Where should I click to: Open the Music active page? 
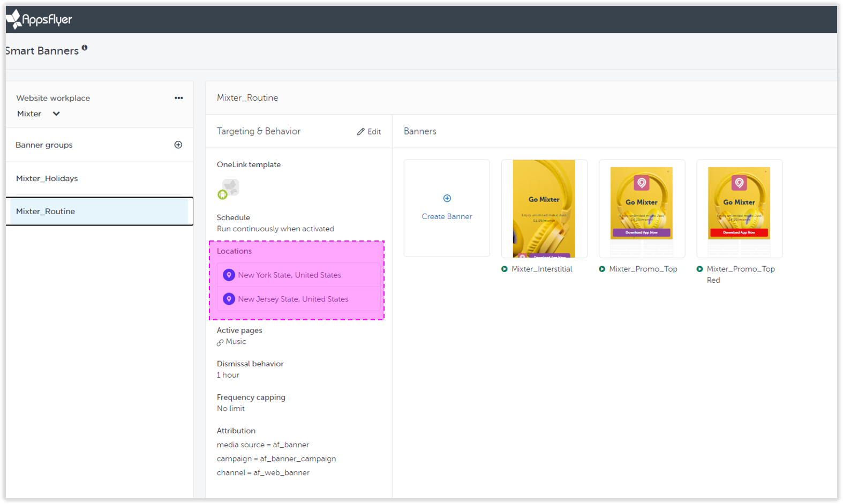tap(236, 342)
